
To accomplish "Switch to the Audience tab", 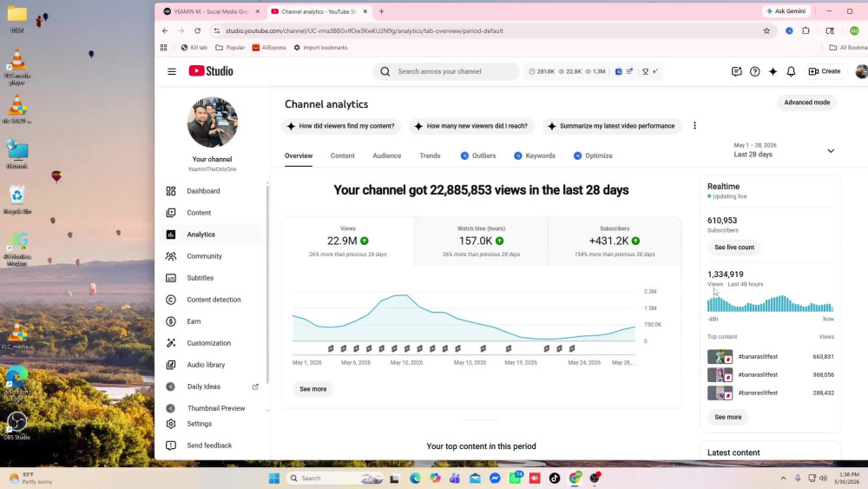I will pyautogui.click(x=387, y=155).
